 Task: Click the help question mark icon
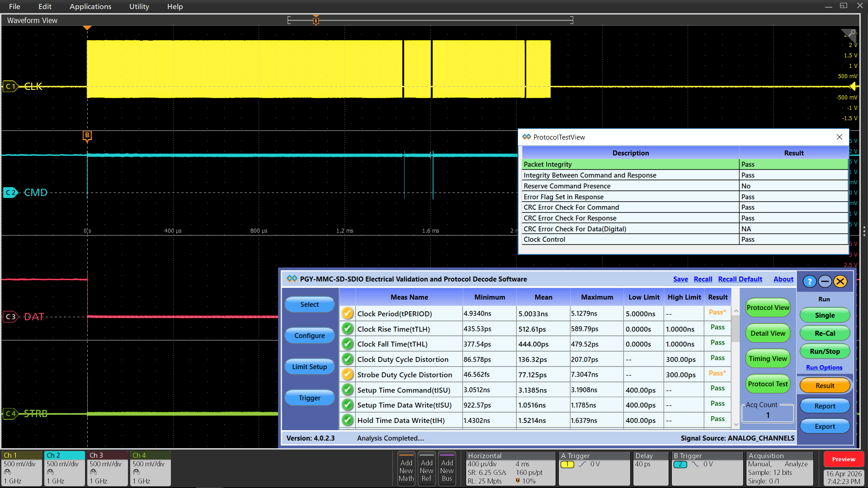(809, 282)
